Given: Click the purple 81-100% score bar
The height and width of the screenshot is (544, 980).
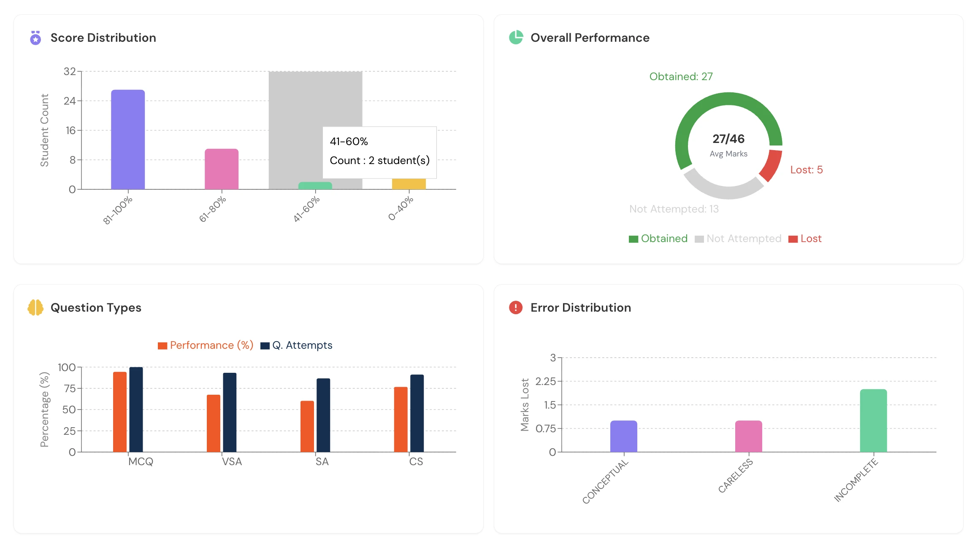Looking at the screenshot, I should [x=128, y=139].
